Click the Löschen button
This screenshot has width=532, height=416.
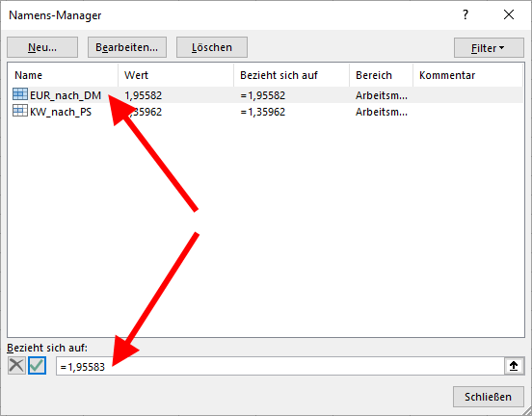[x=212, y=47]
